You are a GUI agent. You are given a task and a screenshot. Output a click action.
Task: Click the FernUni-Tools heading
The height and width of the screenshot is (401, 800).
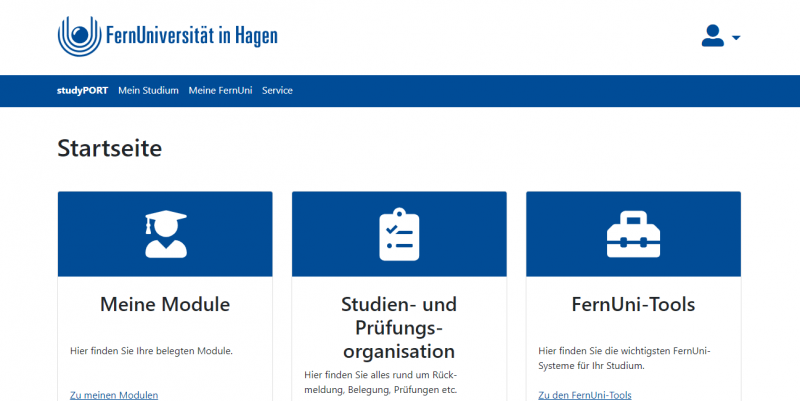tap(633, 304)
